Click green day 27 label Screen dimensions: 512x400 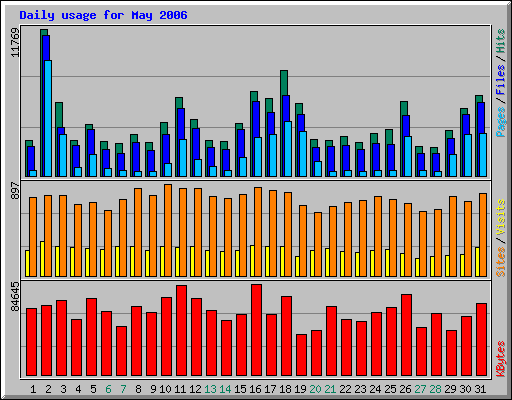pos(420,389)
